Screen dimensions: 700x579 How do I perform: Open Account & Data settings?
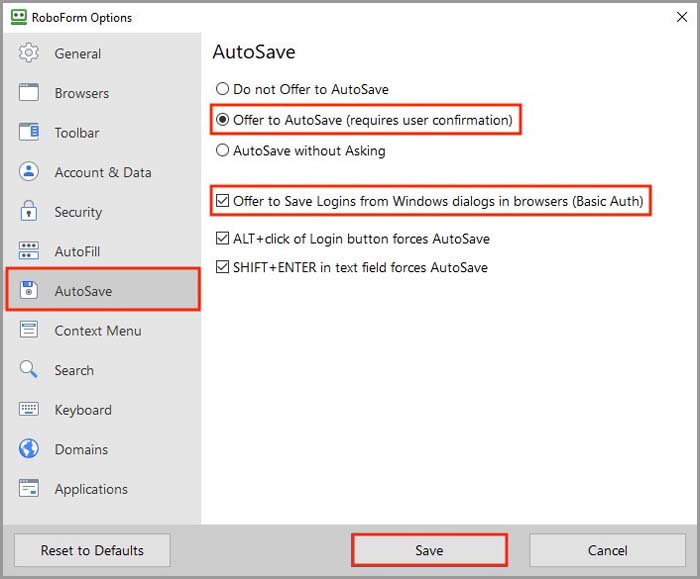point(103,172)
